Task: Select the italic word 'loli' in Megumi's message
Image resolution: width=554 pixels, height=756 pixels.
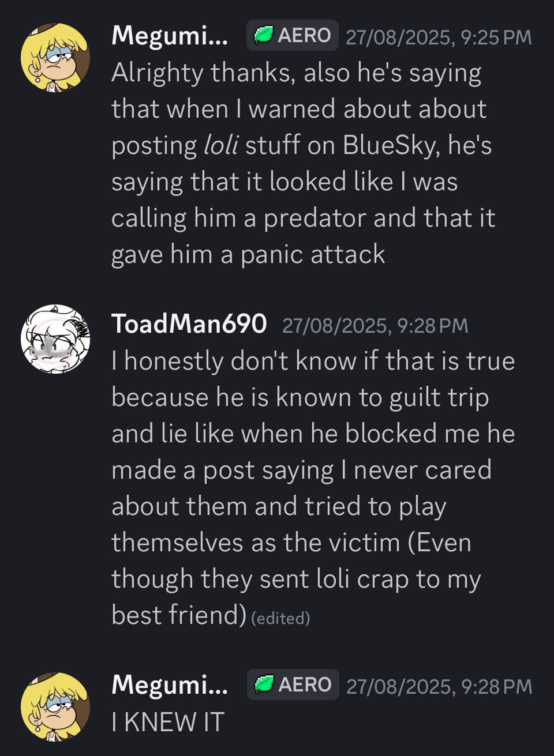Action: [x=221, y=145]
